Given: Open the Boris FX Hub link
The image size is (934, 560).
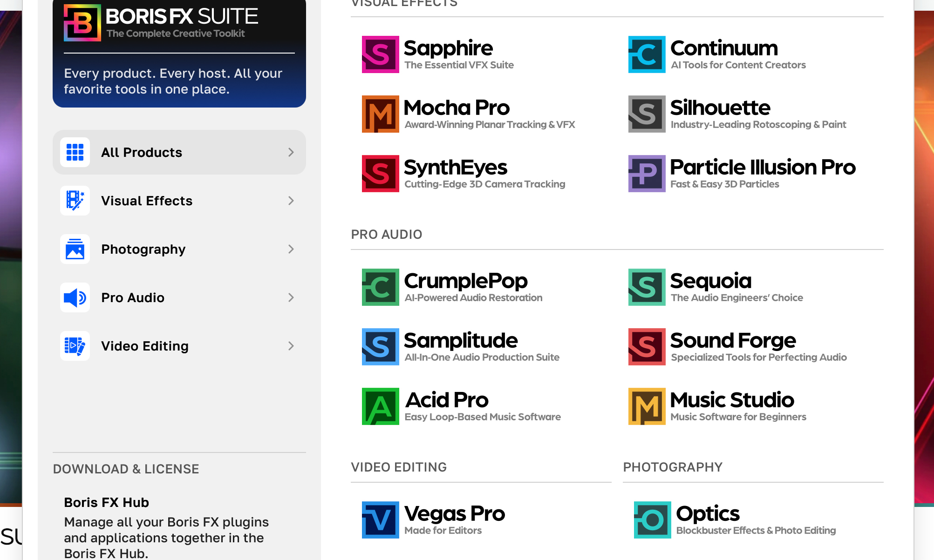Looking at the screenshot, I should tap(106, 502).
